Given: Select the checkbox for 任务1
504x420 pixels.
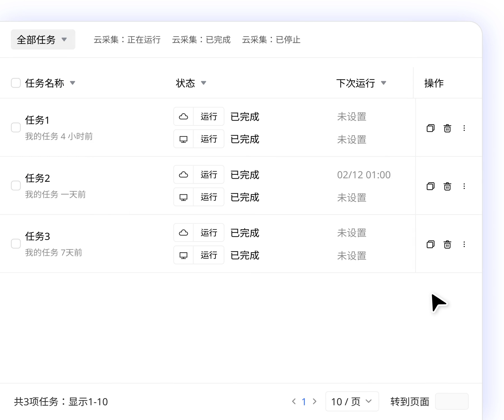Looking at the screenshot, I should (x=16, y=127).
